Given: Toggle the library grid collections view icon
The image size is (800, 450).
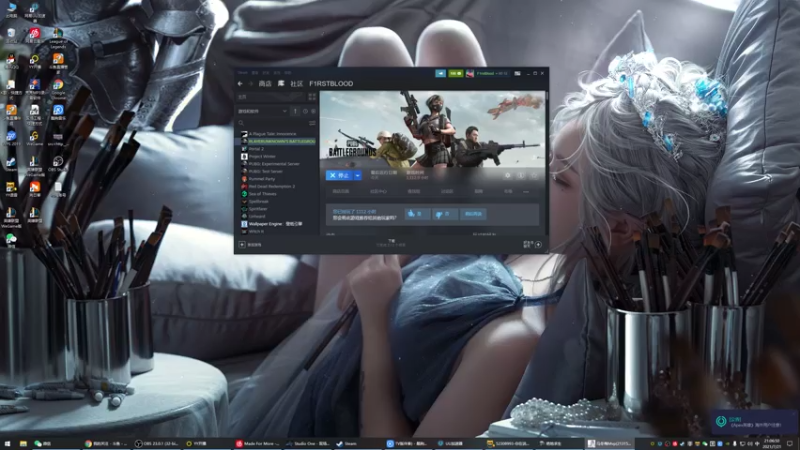Looking at the screenshot, I should pyautogui.click(x=312, y=96).
